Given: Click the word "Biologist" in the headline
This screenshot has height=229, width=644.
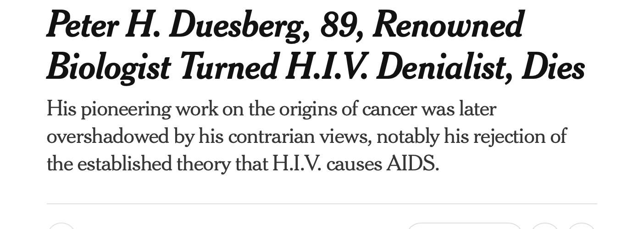Looking at the screenshot, I should point(108,67).
